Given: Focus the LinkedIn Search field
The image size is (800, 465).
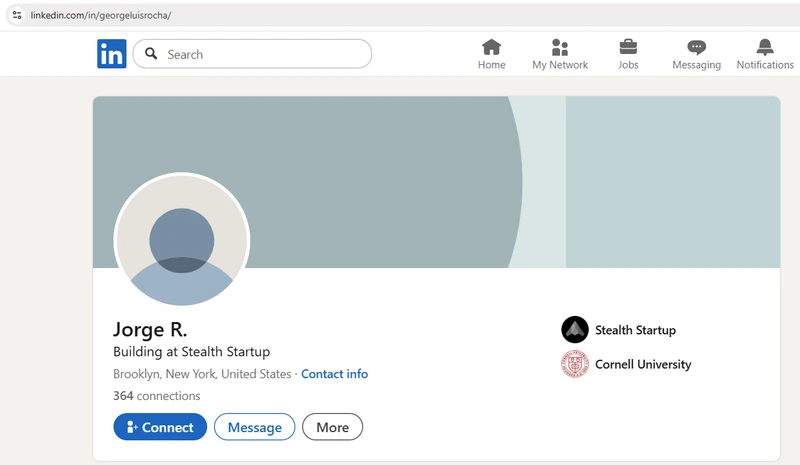Looking at the screenshot, I should coord(260,54).
